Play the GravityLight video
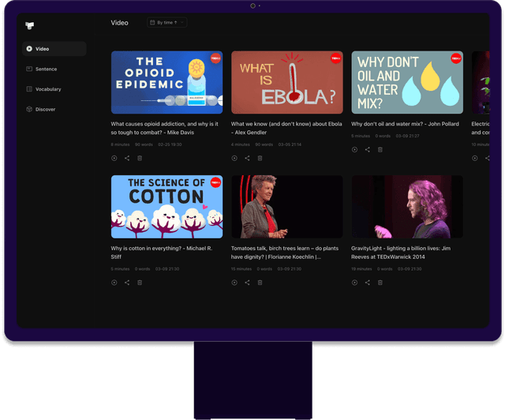505x420 pixels. click(354, 282)
